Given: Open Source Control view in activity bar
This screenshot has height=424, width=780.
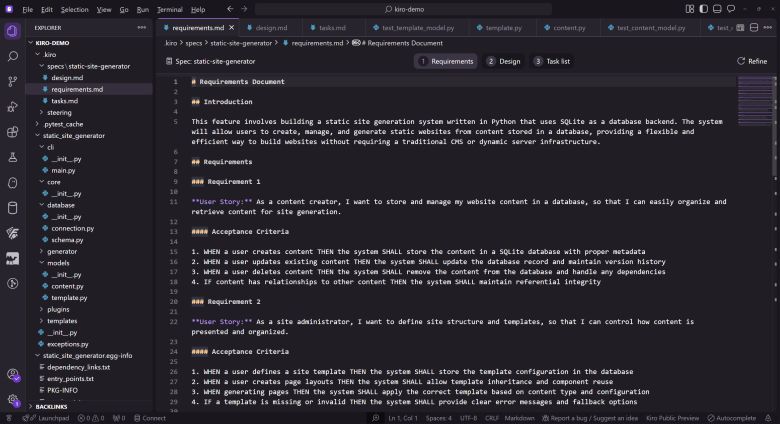Looking at the screenshot, I should [12, 81].
